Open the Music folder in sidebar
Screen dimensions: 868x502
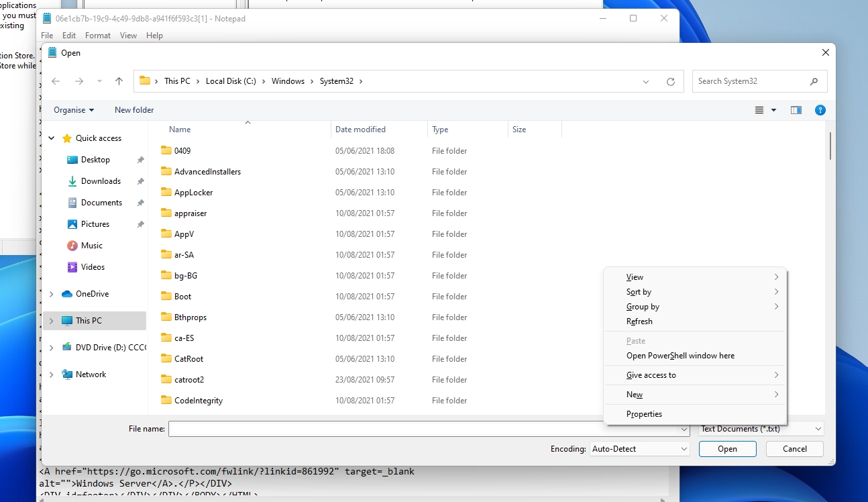pos(91,246)
